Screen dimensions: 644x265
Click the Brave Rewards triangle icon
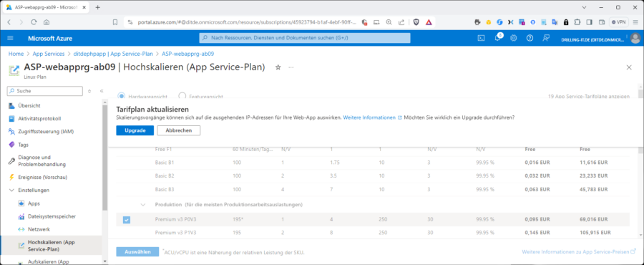(429, 22)
